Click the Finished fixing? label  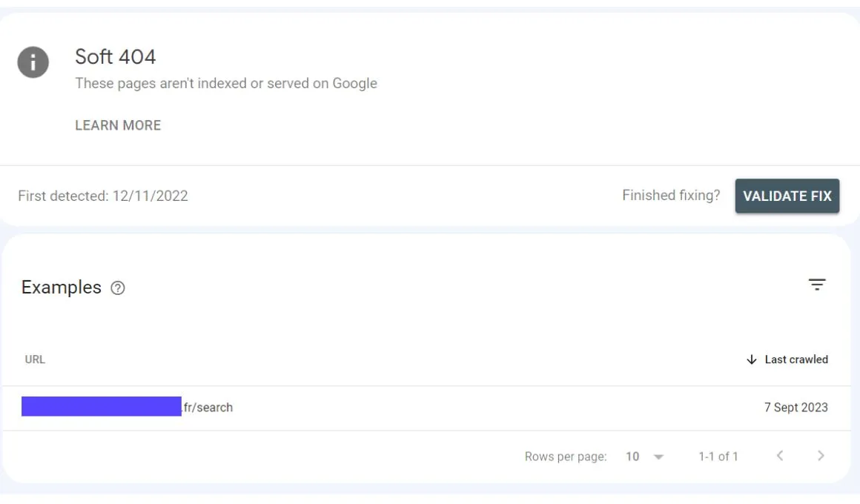(x=669, y=196)
